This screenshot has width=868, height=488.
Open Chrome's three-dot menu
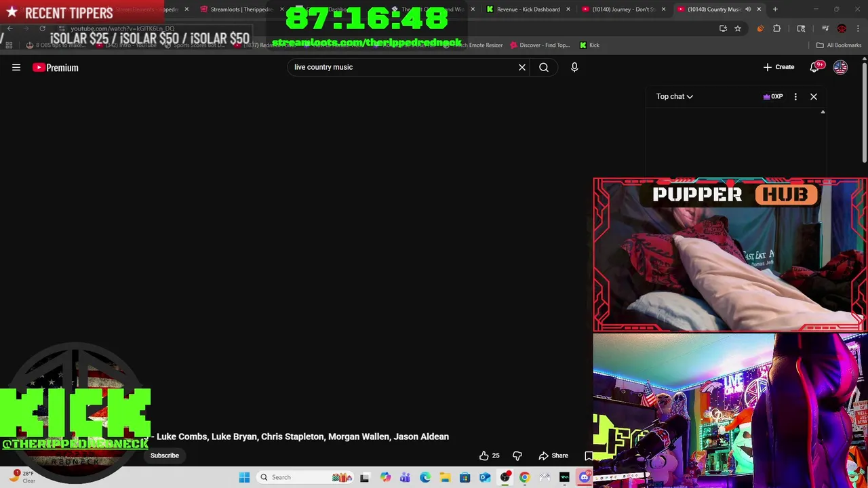click(858, 28)
